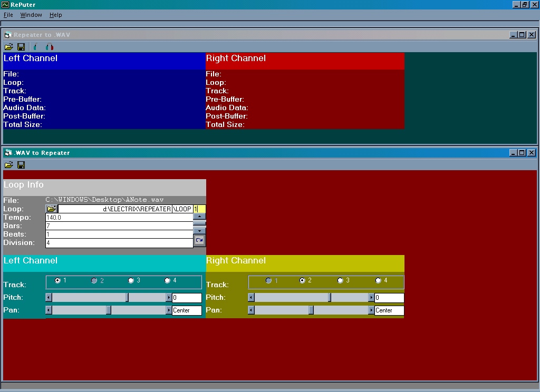Screen dimensions: 540x392
Task: Open a WAV file in the WAV to Repeater window
Action: point(9,165)
